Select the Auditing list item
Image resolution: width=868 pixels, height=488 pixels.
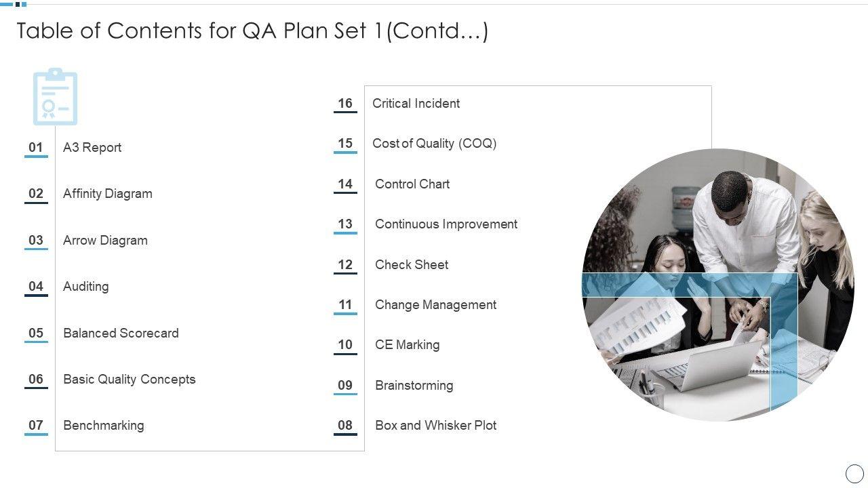[x=85, y=287]
